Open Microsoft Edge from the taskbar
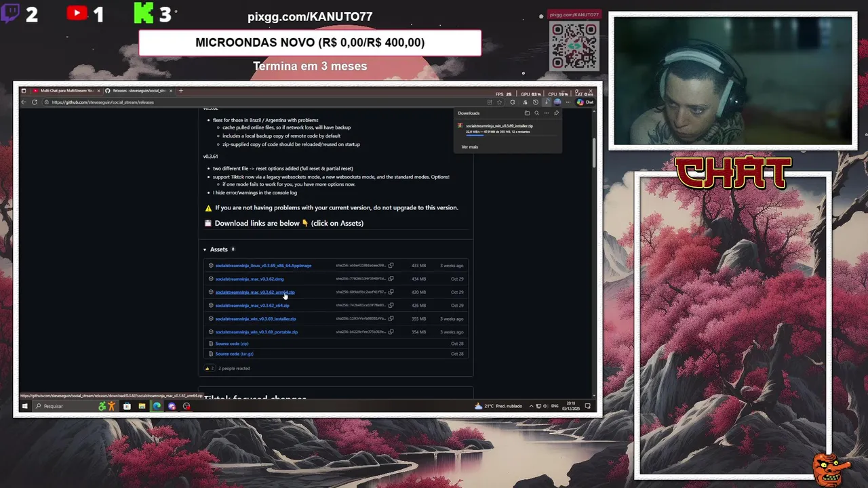The height and width of the screenshot is (488, 868). [157, 406]
